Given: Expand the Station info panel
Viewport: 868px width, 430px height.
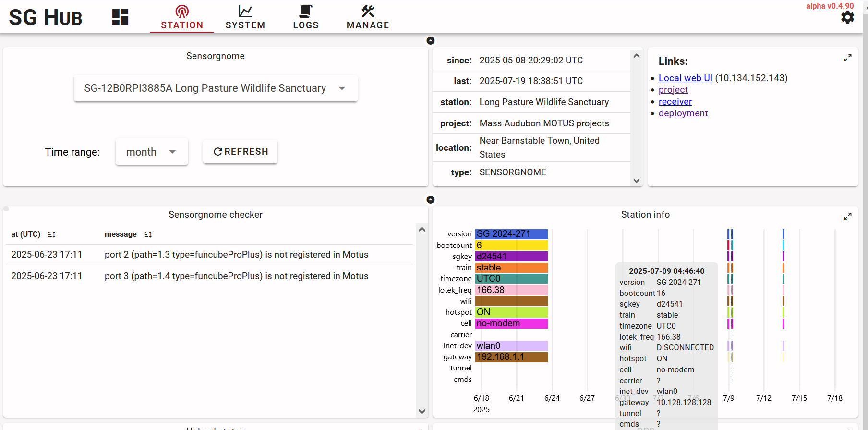Looking at the screenshot, I should coord(847,217).
